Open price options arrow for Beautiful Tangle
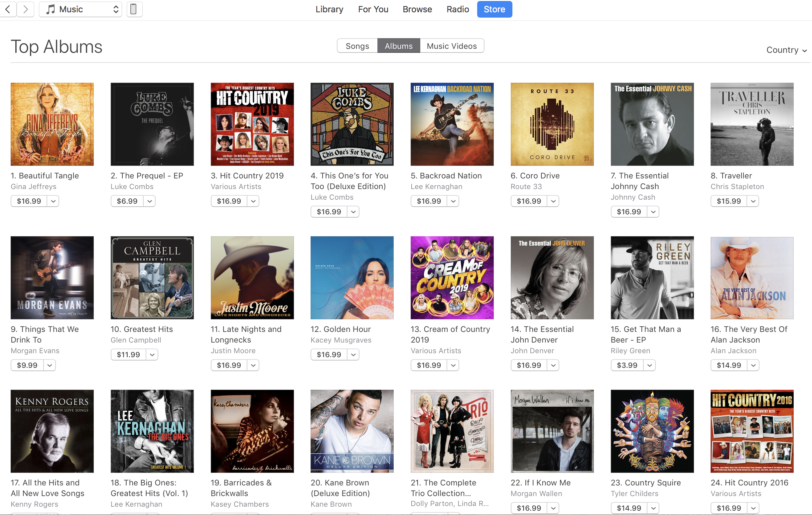The height and width of the screenshot is (515, 812). (53, 201)
